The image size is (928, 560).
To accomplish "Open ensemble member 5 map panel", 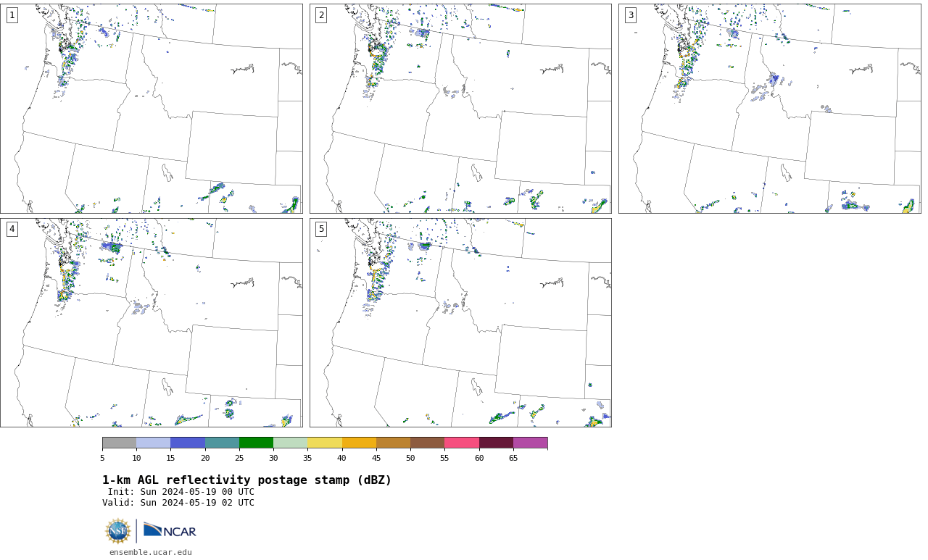I will pyautogui.click(x=460, y=322).
